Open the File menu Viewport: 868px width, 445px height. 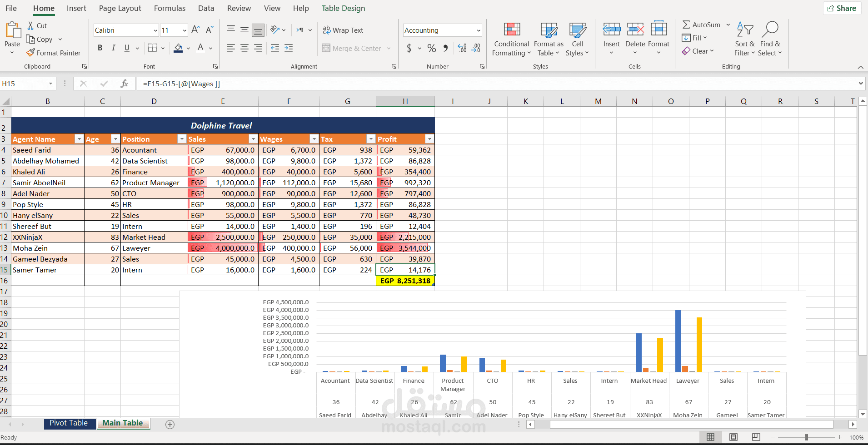tap(11, 8)
